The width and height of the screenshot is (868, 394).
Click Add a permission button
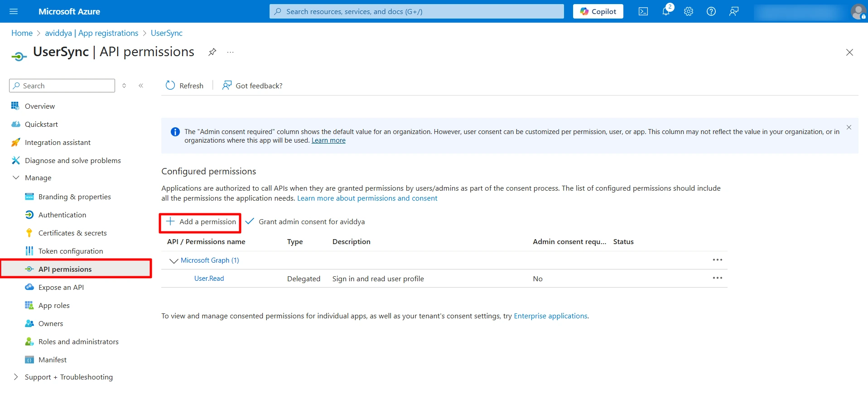click(x=201, y=221)
